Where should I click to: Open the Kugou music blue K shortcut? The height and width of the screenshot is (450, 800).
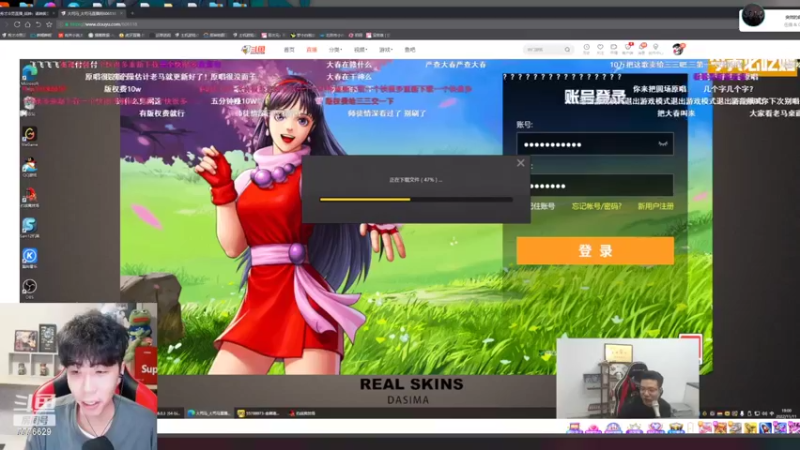pos(30,258)
